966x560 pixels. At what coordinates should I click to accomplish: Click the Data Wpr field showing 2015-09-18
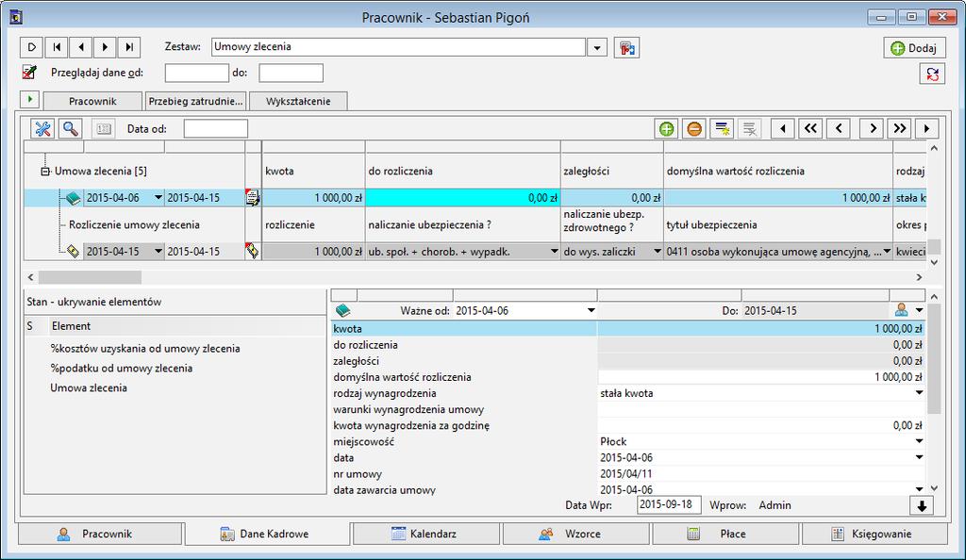[669, 504]
